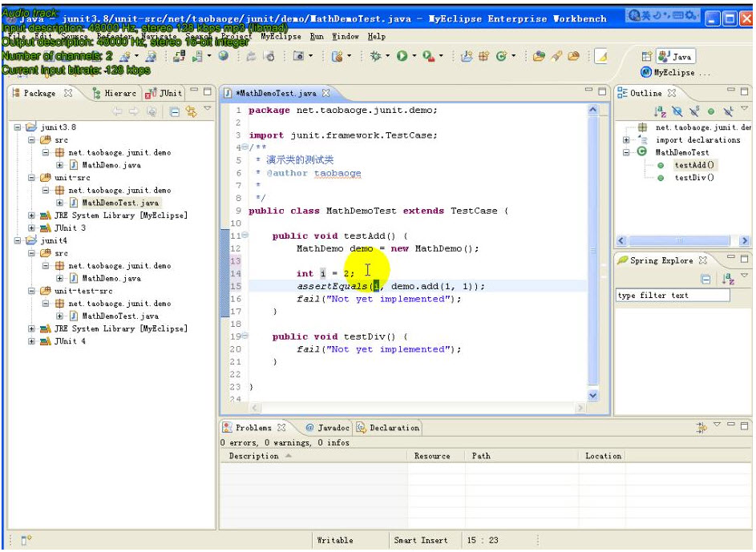Toggle Hide Fields in Outline toolbar
Viewport: 756px width, 552px height.
coord(677,112)
